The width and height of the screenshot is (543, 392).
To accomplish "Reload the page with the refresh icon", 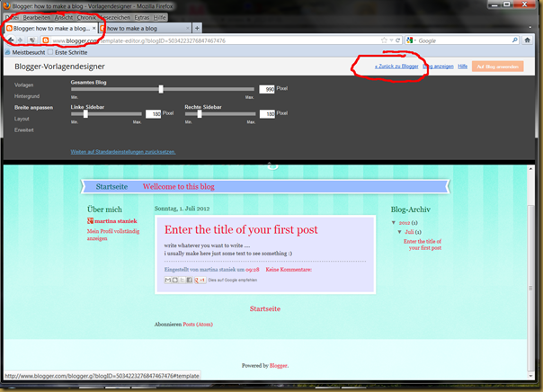I will pyautogui.click(x=398, y=40).
